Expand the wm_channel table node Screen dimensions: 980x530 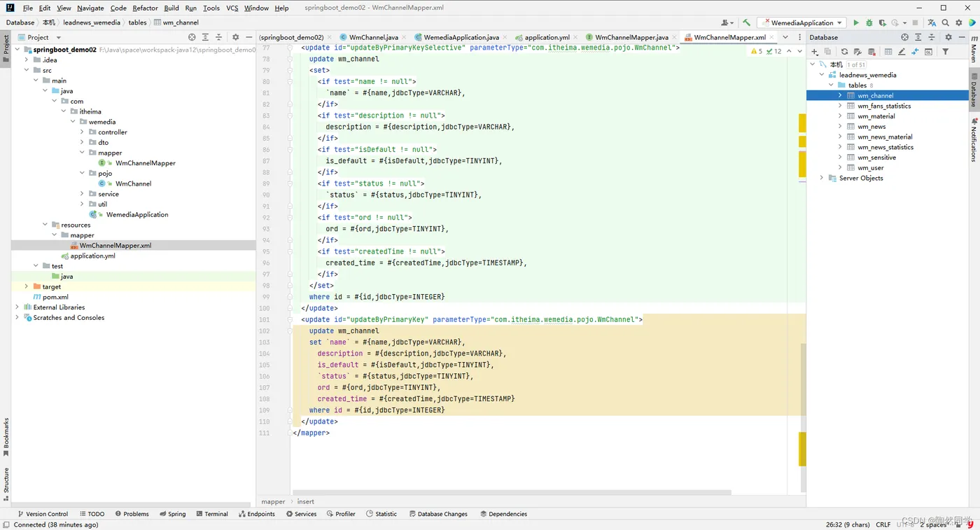[840, 95]
